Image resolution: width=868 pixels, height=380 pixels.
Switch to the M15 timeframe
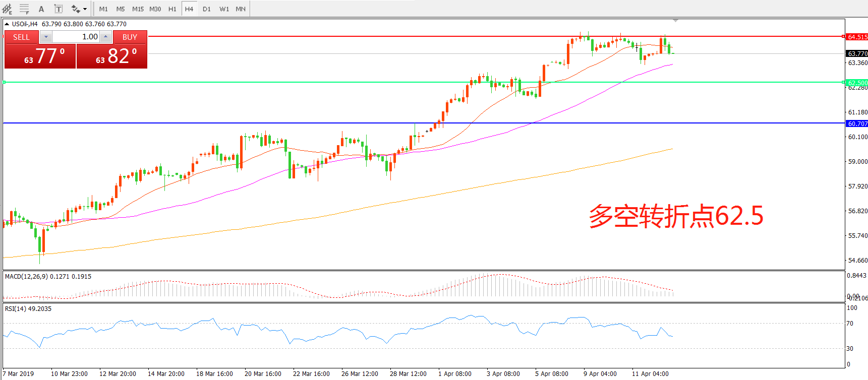pyautogui.click(x=138, y=9)
